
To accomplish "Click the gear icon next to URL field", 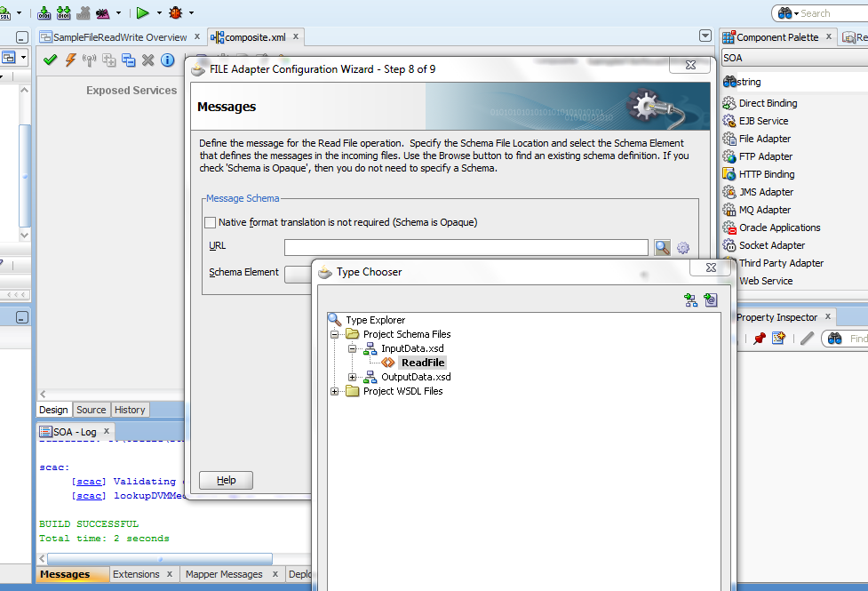I will pyautogui.click(x=683, y=248).
